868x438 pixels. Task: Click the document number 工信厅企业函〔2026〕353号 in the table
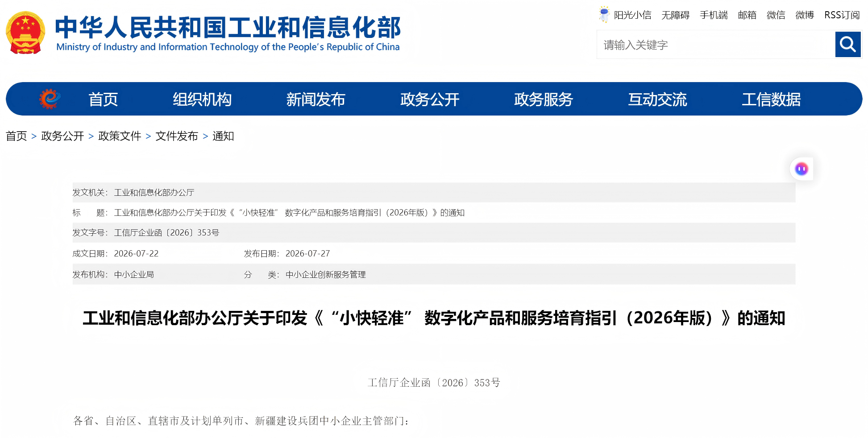pos(166,233)
